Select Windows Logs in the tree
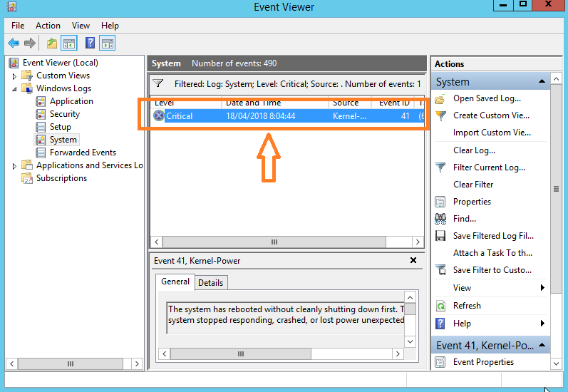 click(x=63, y=88)
